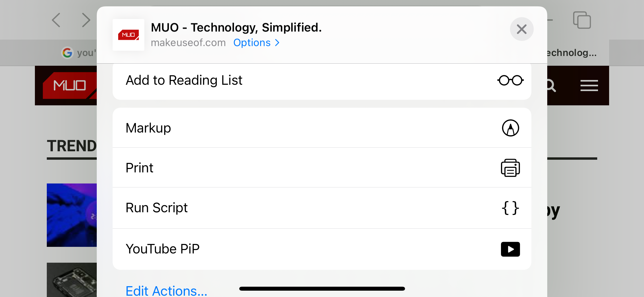Tap Edit Actions at the sheet bottom

click(166, 290)
